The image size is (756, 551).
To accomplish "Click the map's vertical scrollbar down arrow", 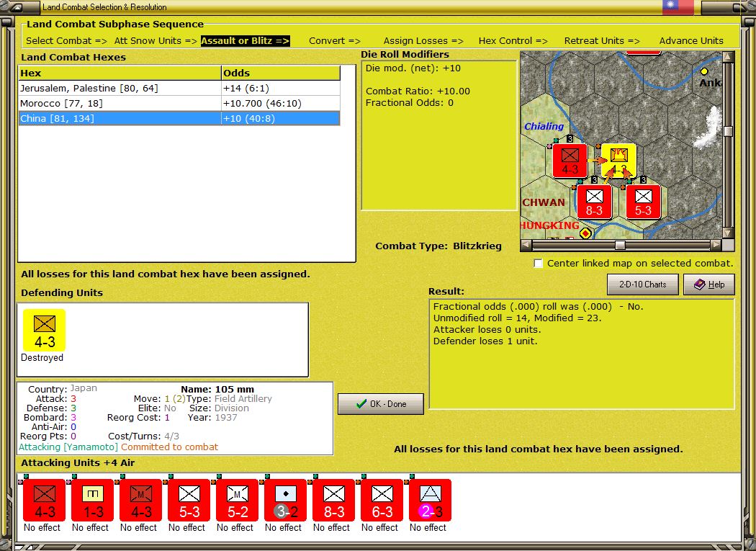I will point(728,233).
